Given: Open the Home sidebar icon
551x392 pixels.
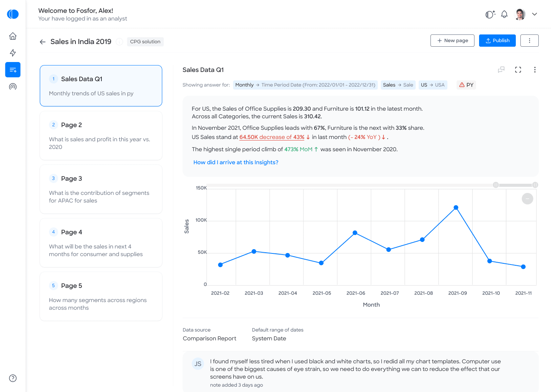Looking at the screenshot, I should pos(13,36).
